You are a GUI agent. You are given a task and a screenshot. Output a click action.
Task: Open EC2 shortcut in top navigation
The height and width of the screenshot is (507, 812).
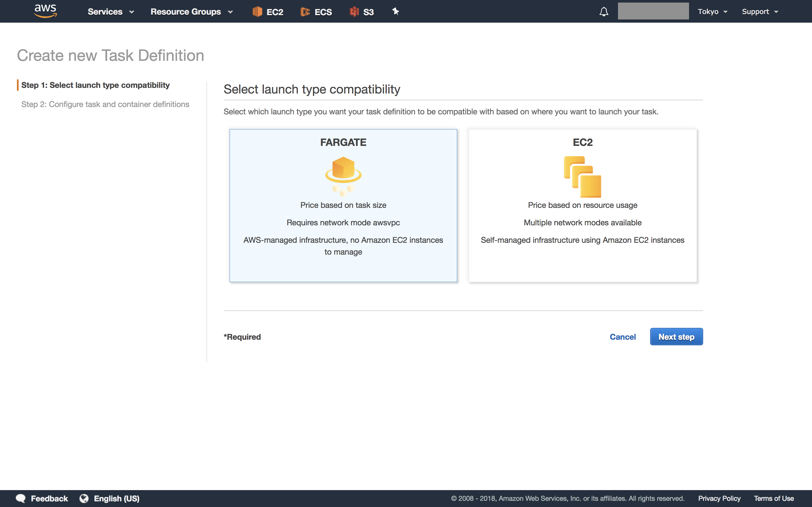[x=268, y=12]
